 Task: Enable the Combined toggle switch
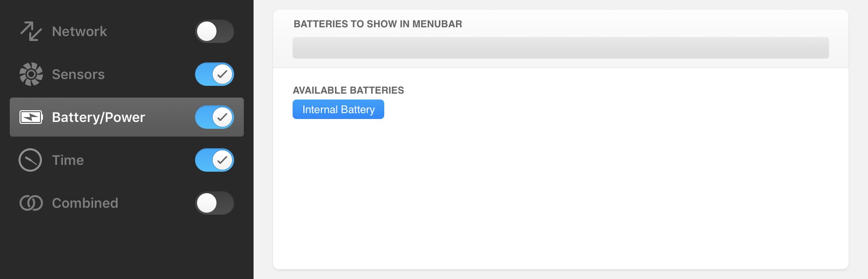(x=215, y=203)
